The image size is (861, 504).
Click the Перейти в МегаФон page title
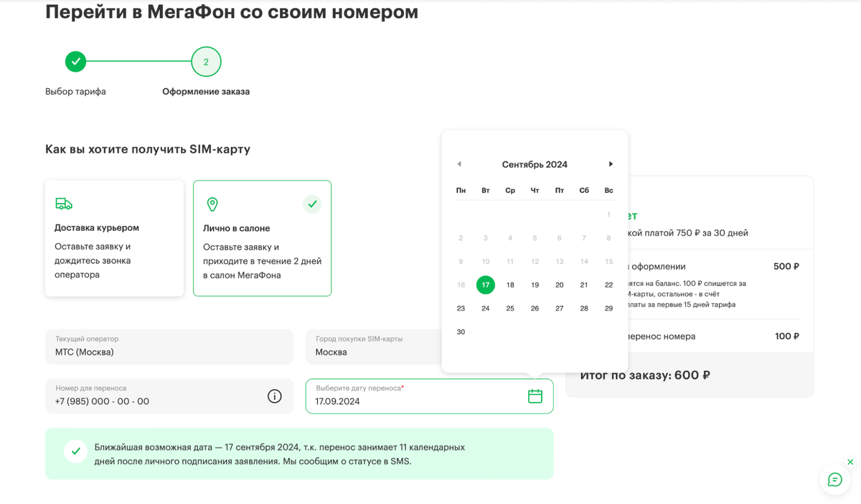232,12
